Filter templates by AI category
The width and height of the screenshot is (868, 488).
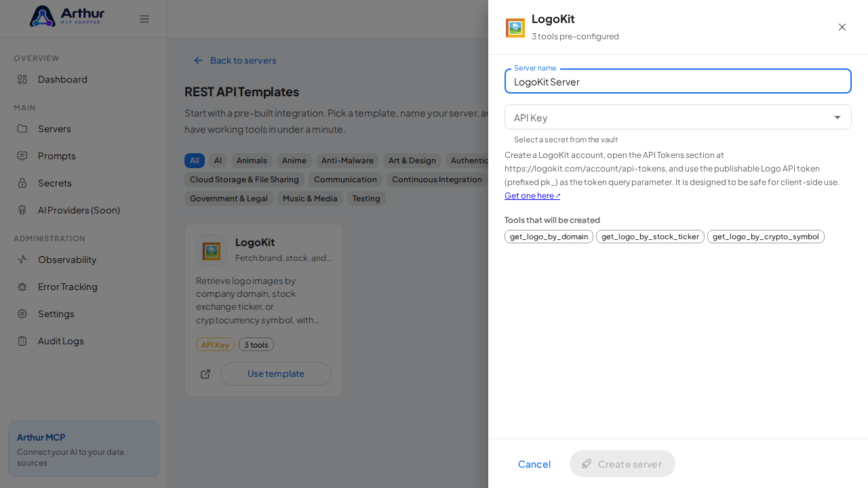coord(218,161)
